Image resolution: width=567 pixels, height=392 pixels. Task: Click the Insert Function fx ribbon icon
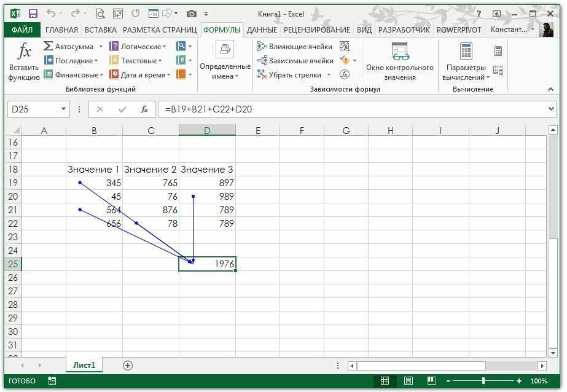point(24,50)
